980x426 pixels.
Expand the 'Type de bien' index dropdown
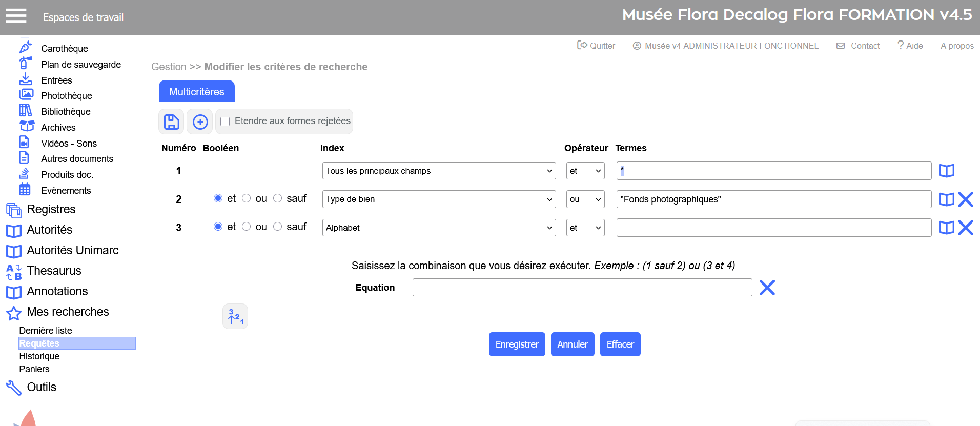(x=438, y=199)
